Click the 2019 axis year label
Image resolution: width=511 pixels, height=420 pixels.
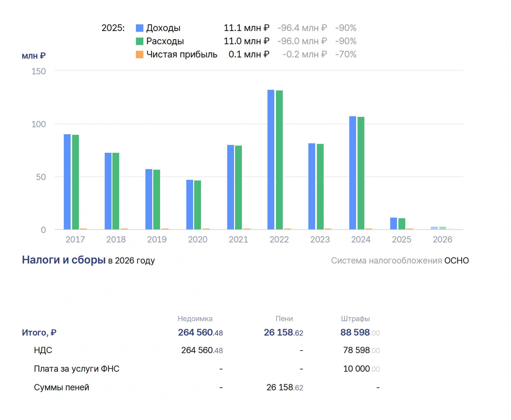[x=157, y=239]
